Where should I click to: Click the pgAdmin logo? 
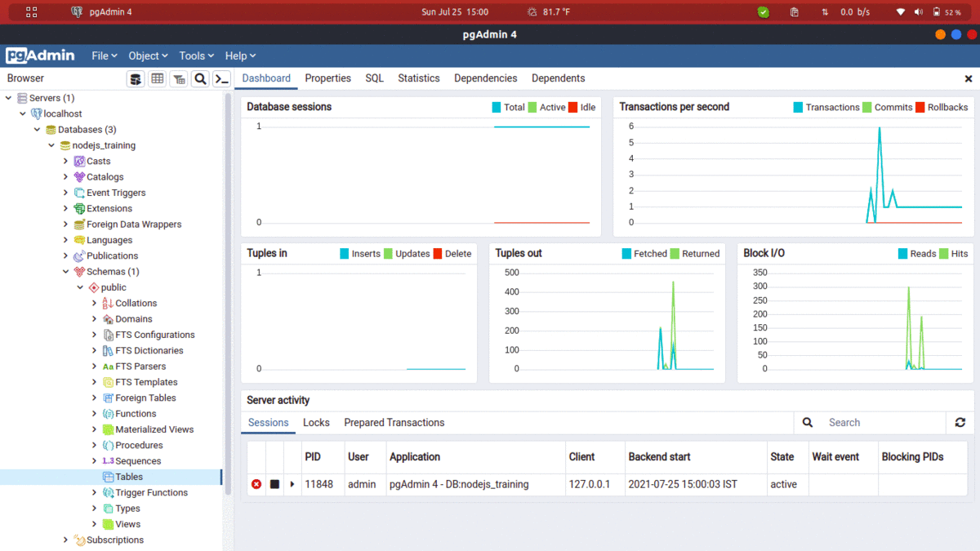pos(41,56)
